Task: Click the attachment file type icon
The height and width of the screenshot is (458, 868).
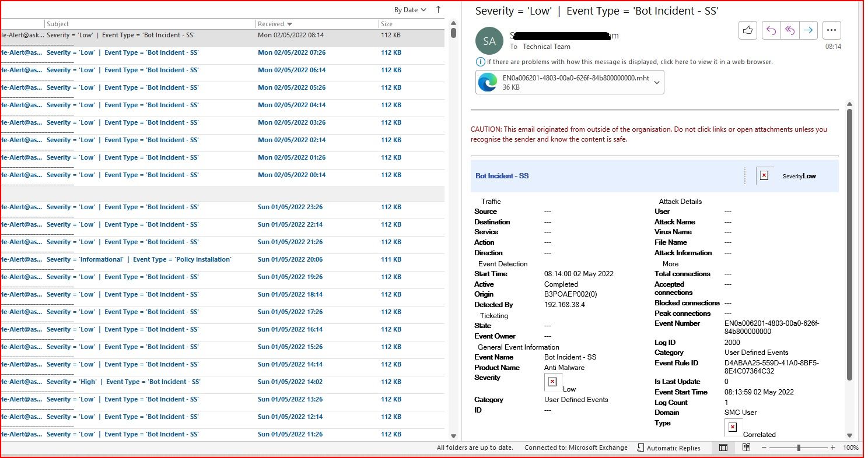Action: pos(488,82)
